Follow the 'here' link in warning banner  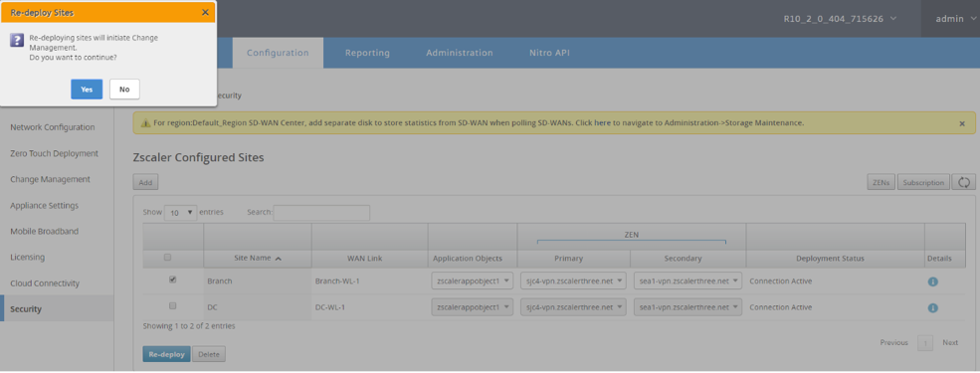(x=602, y=123)
